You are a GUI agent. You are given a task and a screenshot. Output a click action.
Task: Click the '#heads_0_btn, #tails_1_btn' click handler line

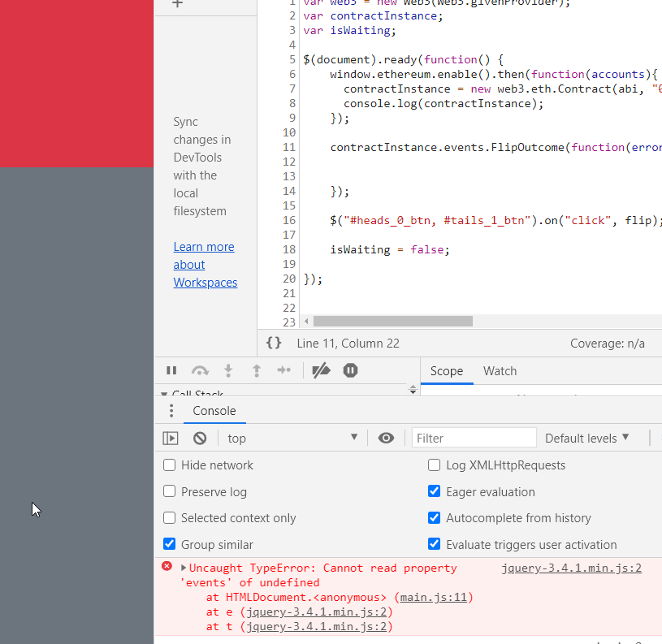[x=495, y=220]
